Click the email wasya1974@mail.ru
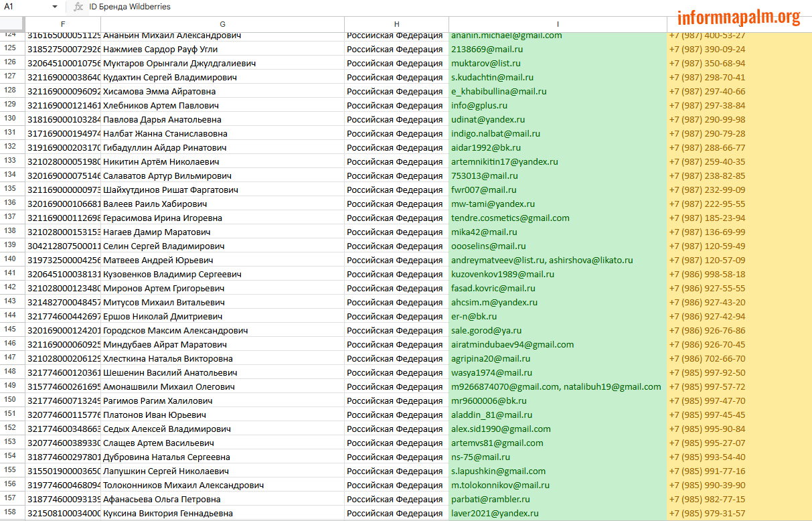 click(491, 372)
